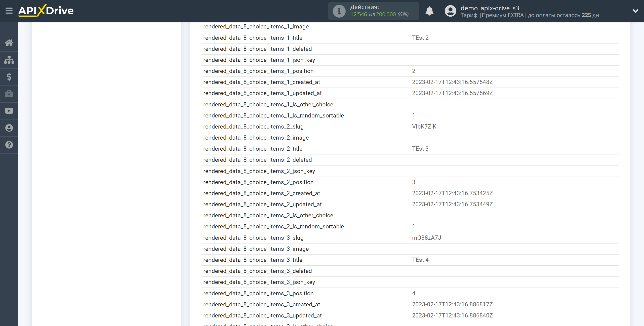Select row rendered_data_8_choice_items_2_deleted

coord(410,160)
